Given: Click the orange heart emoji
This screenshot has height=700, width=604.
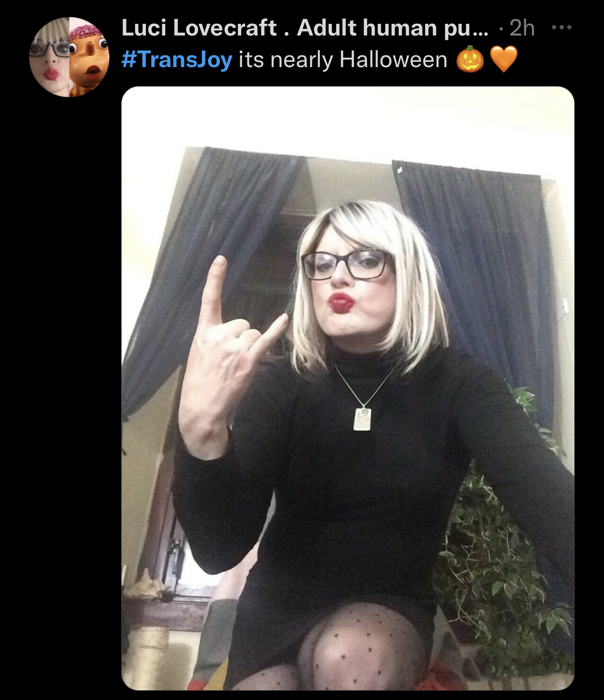Looking at the screenshot, I should coord(504,59).
